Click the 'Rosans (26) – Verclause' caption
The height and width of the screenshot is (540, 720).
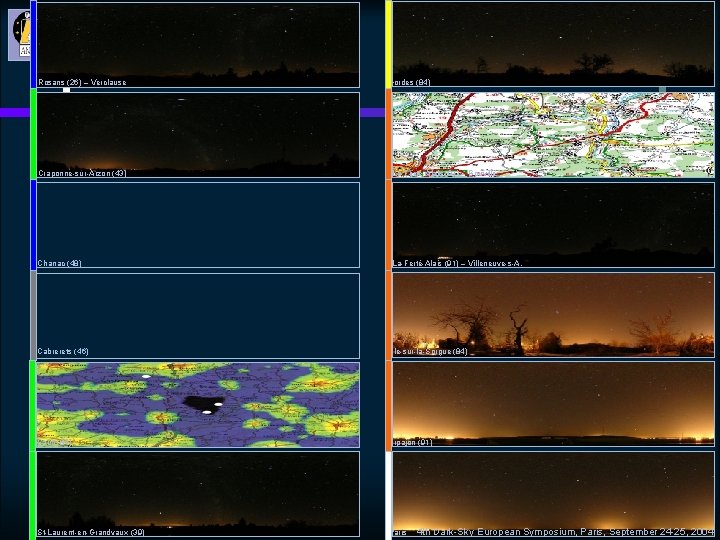[82, 82]
